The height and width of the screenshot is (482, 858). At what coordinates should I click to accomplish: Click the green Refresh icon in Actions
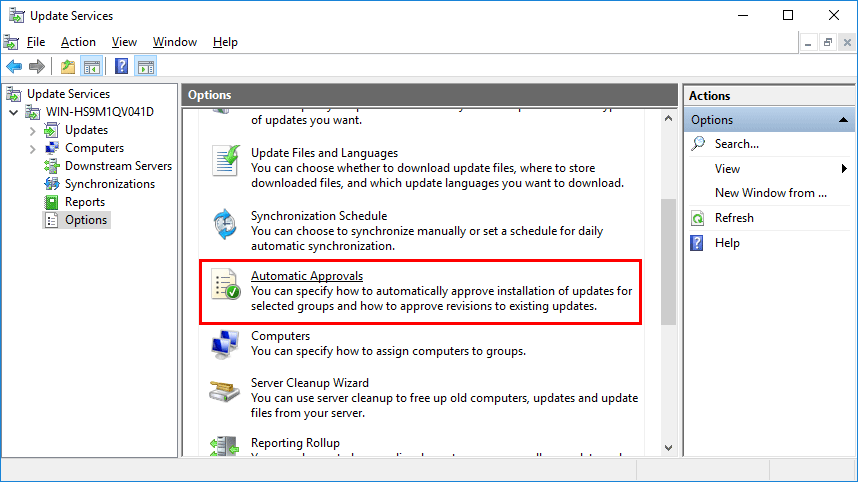click(x=698, y=218)
